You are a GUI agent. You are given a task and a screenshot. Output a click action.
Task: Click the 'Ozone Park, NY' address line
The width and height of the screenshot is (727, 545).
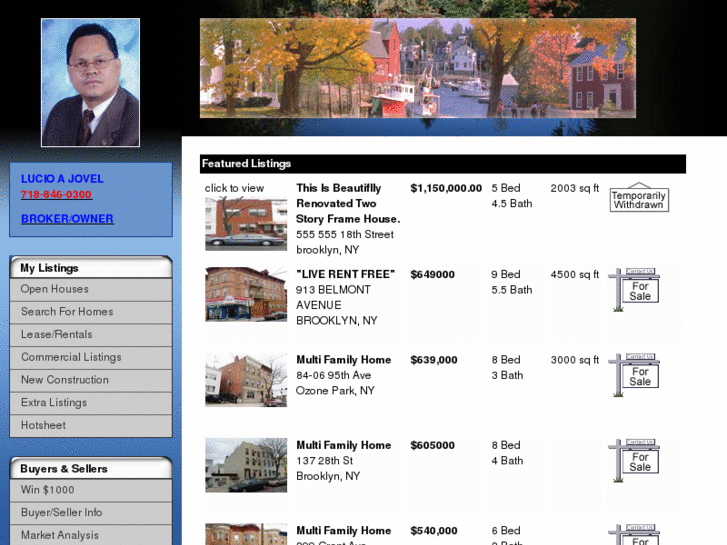[x=335, y=391]
